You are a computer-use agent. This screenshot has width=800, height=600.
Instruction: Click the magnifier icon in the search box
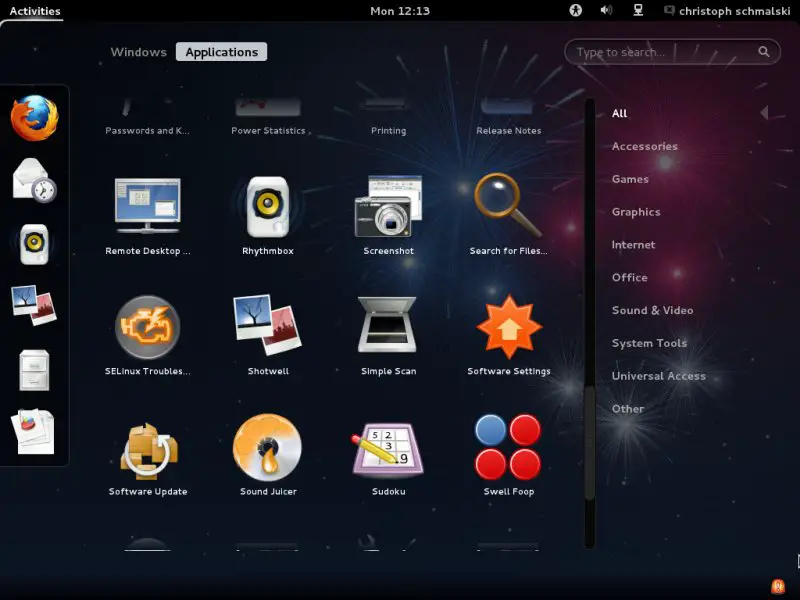764,52
